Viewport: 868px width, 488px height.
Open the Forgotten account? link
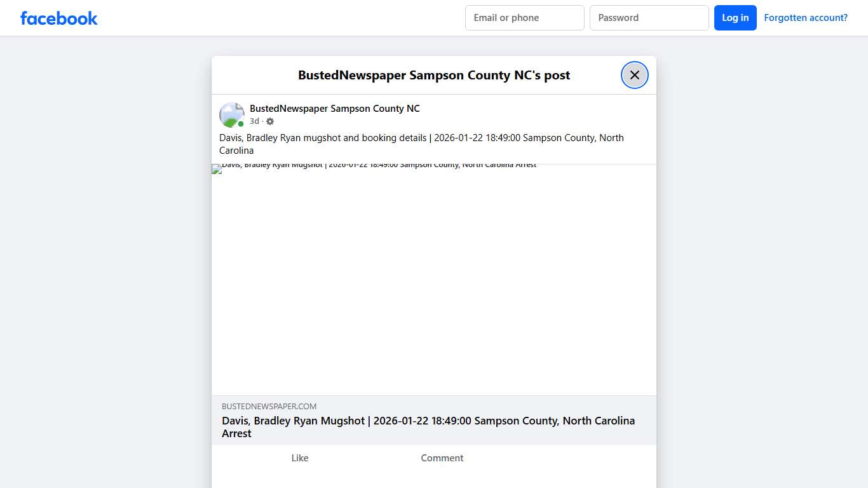tap(805, 17)
